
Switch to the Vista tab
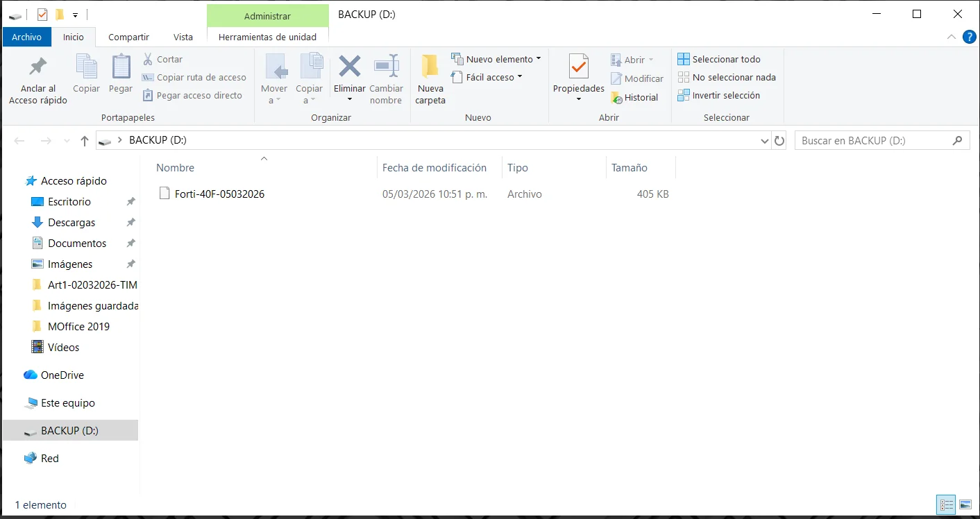[183, 37]
